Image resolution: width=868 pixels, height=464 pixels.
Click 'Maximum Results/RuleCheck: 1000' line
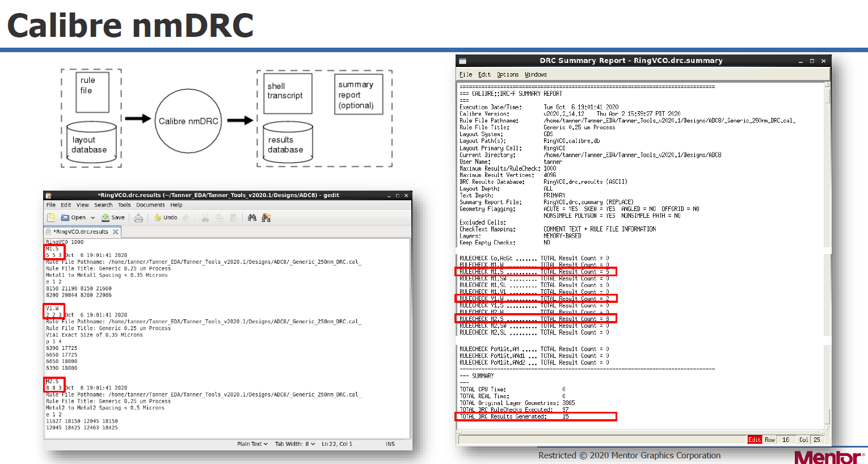pyautogui.click(x=508, y=168)
